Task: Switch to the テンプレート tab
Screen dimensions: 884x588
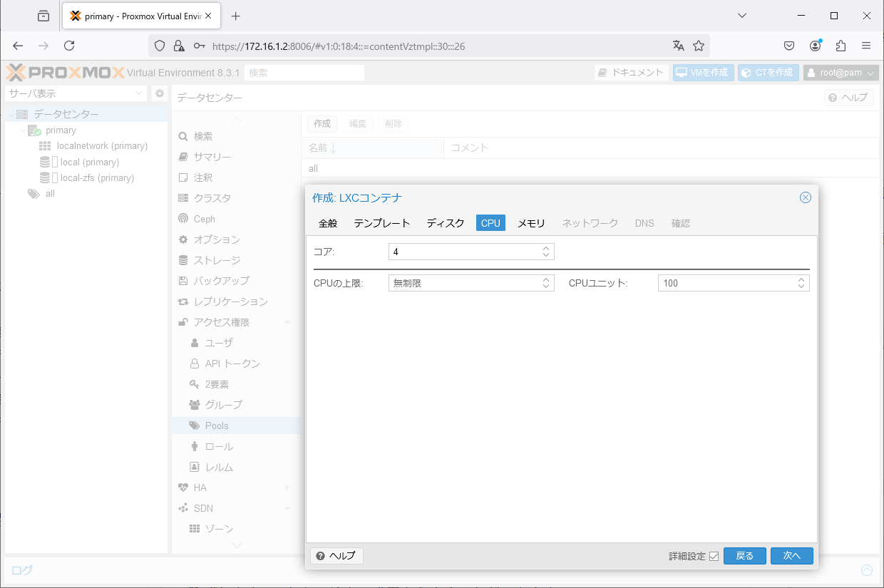Action: (x=382, y=223)
